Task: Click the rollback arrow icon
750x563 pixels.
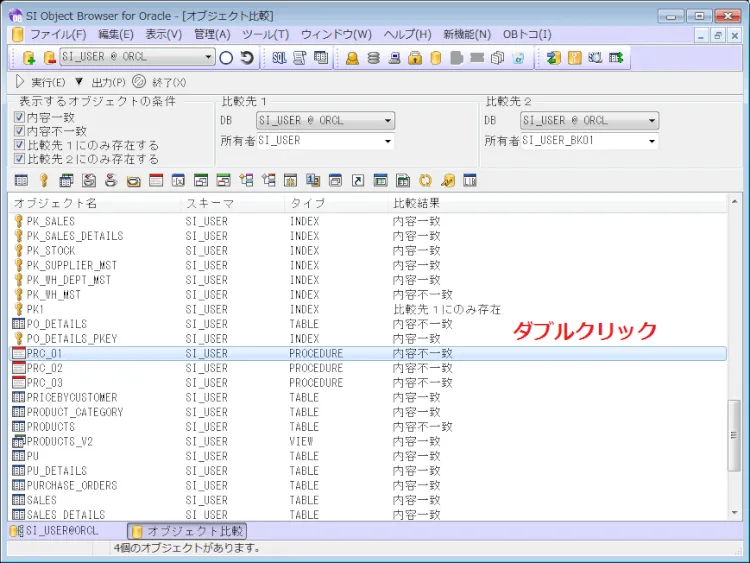Action: tap(247, 58)
